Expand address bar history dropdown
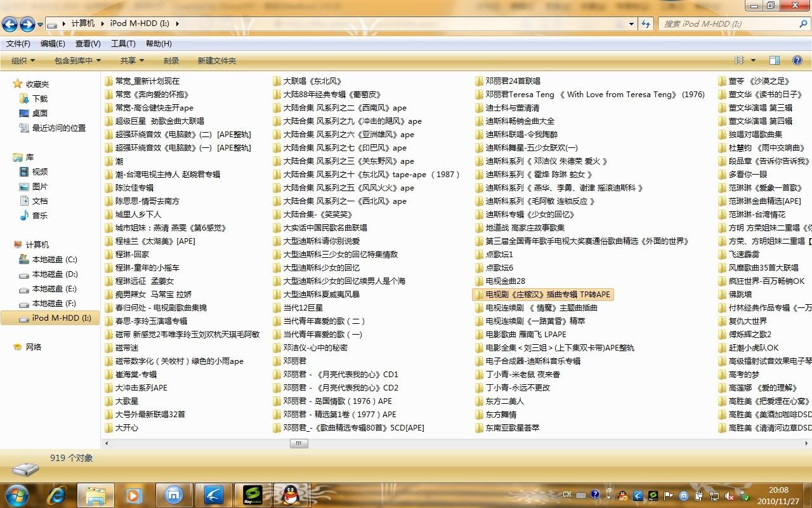 tap(631, 23)
